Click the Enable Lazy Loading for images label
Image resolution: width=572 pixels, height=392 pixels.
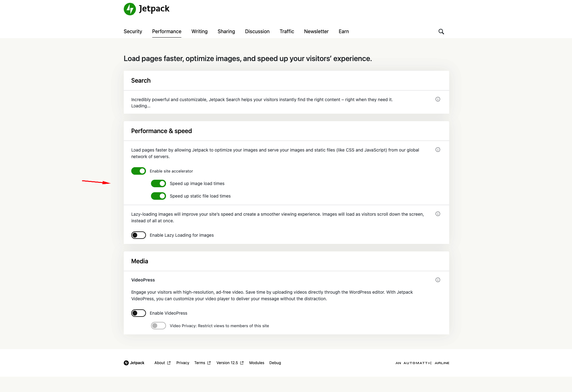(182, 235)
